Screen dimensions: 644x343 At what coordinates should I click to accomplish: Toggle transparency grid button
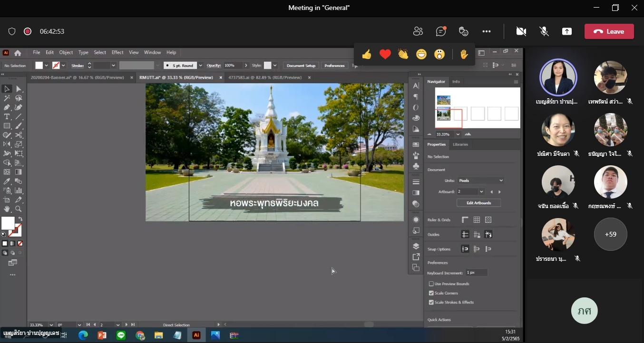488,219
